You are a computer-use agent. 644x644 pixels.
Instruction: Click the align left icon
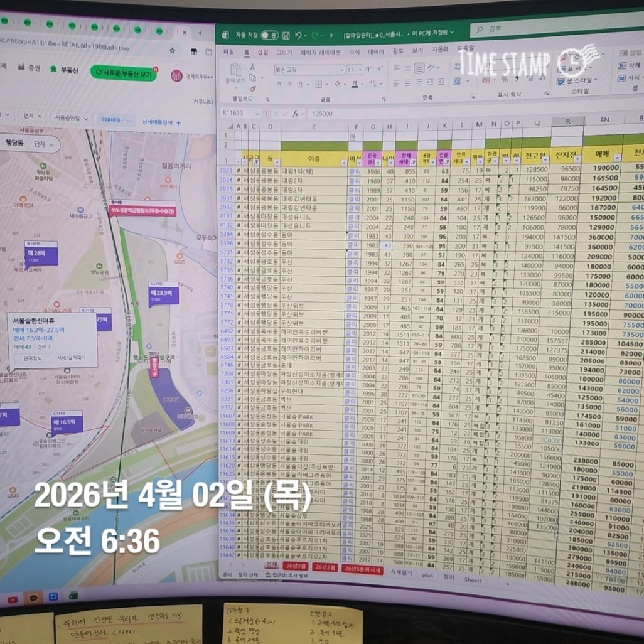396,83
